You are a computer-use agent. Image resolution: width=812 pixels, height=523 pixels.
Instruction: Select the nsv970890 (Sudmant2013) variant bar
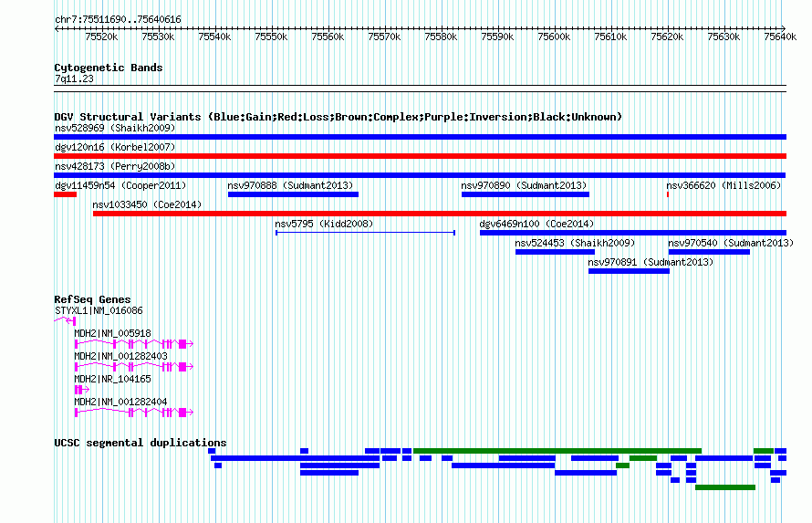click(526, 194)
